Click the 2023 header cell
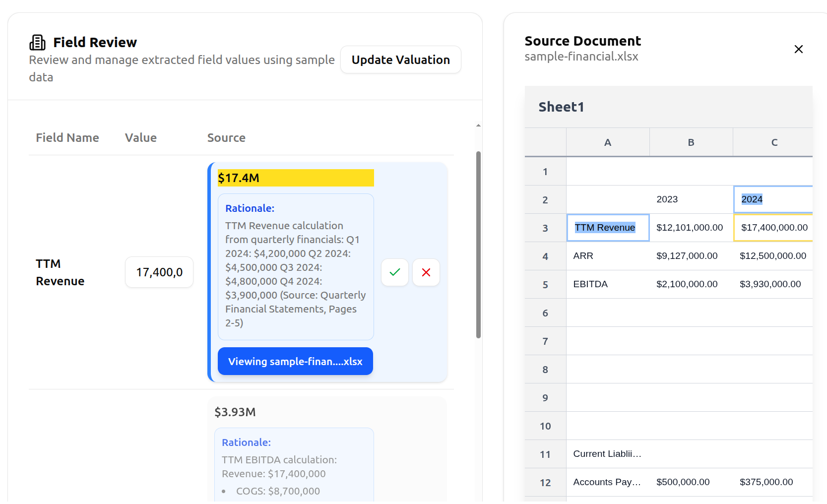 691,200
